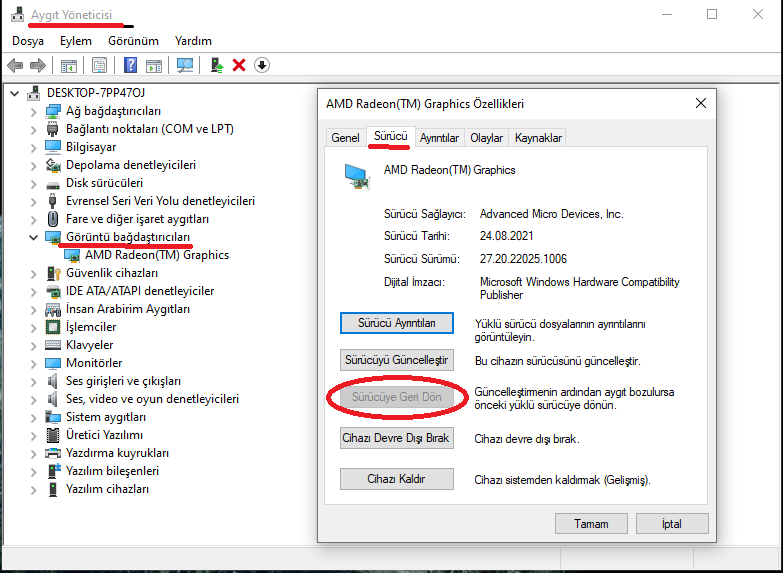Click the Sürücü Ayrıntıları button
783x573 pixels.
click(397, 323)
